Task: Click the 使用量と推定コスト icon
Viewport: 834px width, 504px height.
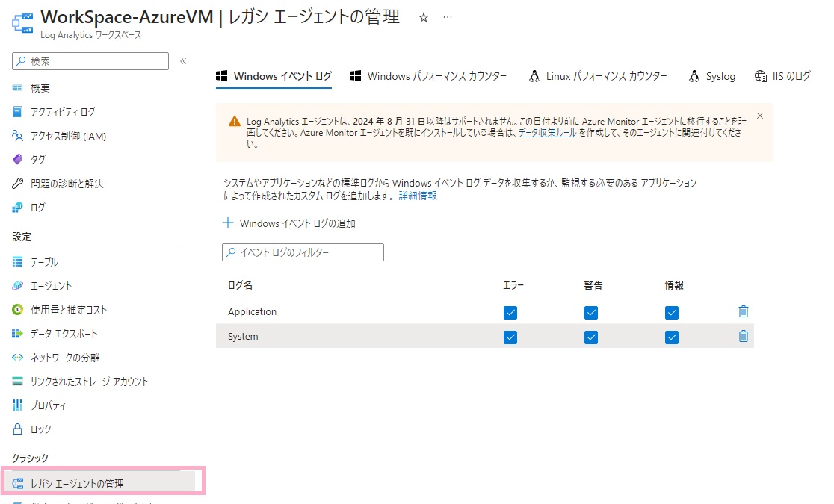Action: [x=17, y=310]
